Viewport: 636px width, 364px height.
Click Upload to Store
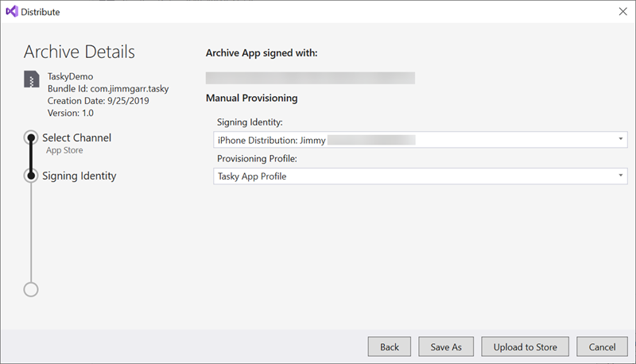point(525,347)
